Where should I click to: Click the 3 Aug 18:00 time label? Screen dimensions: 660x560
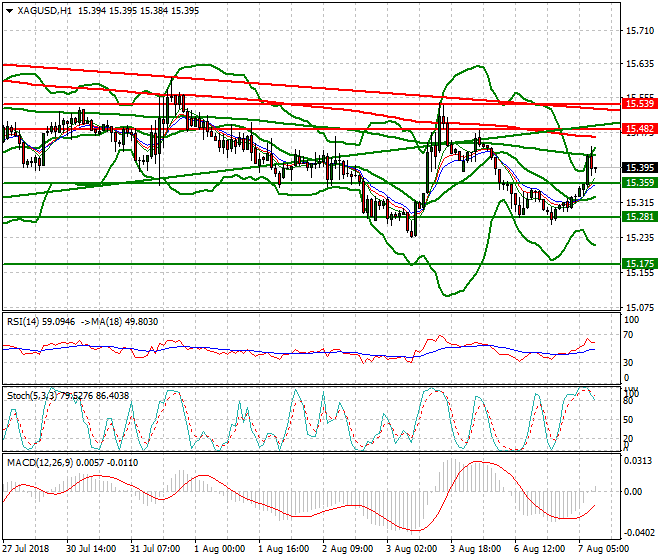[x=475, y=549]
